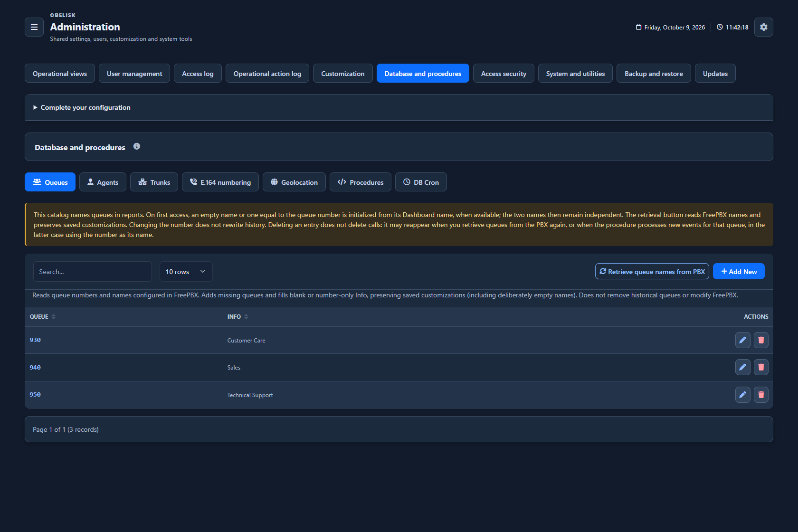Open the Geolocation sub-tab
The image size is (798, 532).
[x=294, y=182]
